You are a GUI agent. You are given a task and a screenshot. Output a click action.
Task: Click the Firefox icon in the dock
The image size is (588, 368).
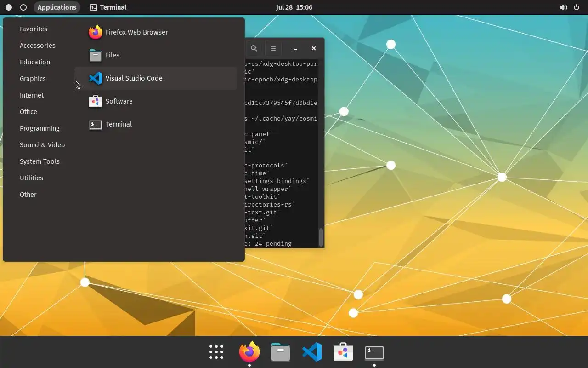[249, 352]
